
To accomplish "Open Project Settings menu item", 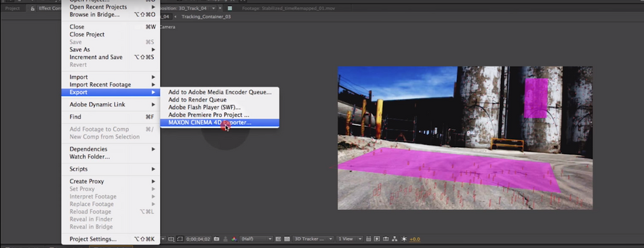I will (110, 239).
